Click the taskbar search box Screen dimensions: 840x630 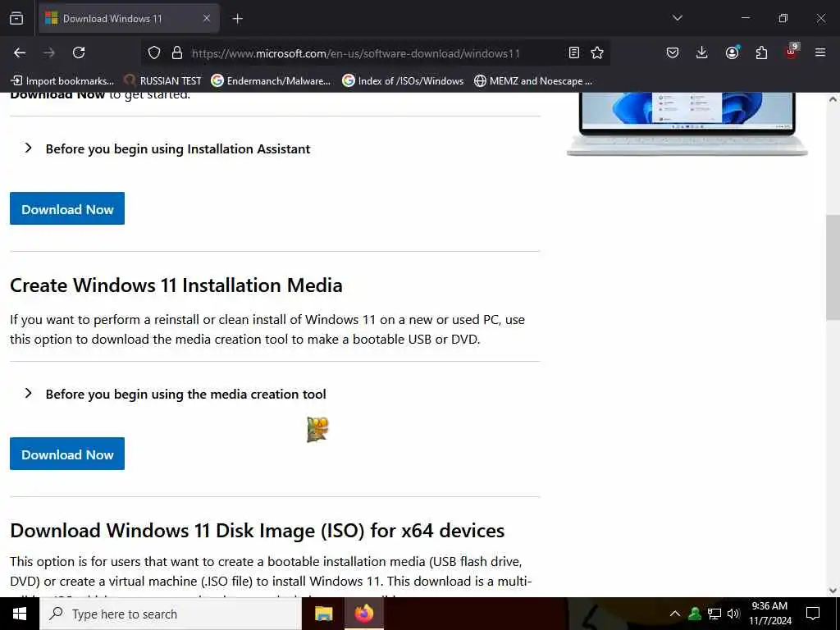(171, 614)
